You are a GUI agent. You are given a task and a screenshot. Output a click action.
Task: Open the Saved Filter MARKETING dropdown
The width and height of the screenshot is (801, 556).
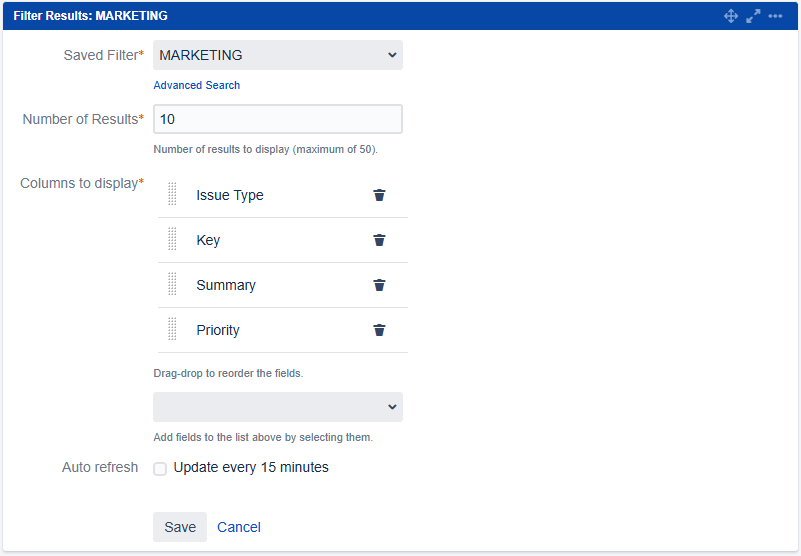(278, 55)
